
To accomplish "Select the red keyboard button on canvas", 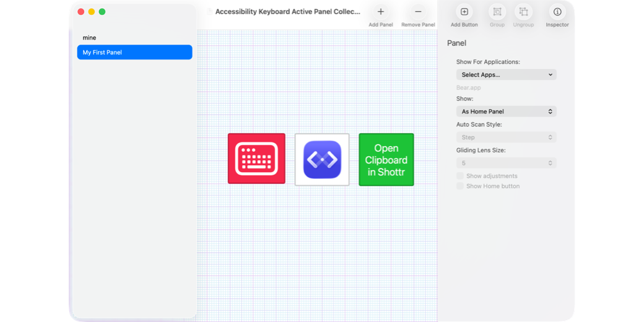I will (257, 159).
